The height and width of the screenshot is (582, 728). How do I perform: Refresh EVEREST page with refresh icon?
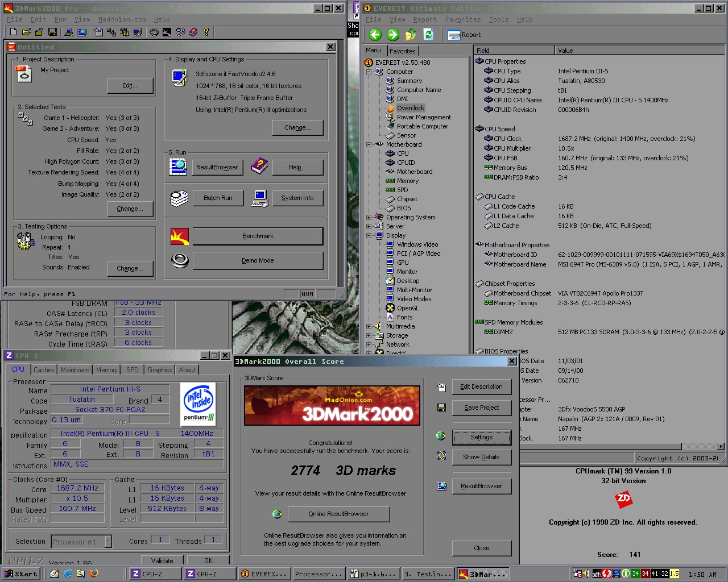click(428, 35)
